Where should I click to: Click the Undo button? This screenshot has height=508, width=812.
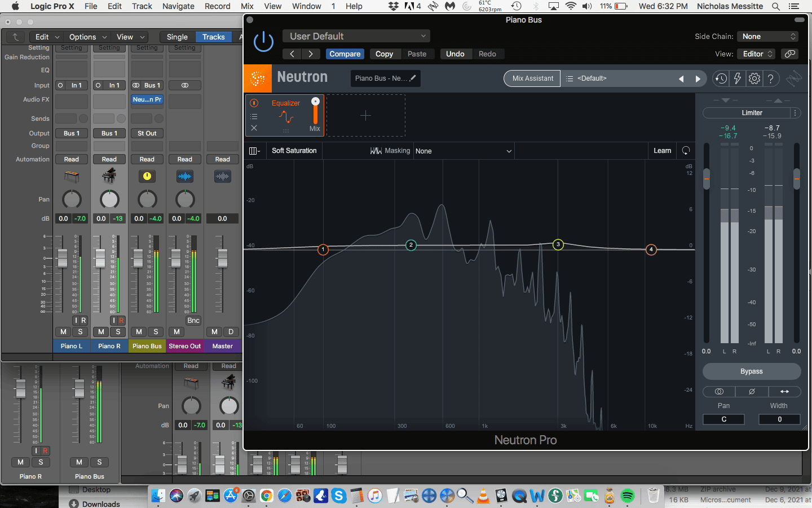455,54
